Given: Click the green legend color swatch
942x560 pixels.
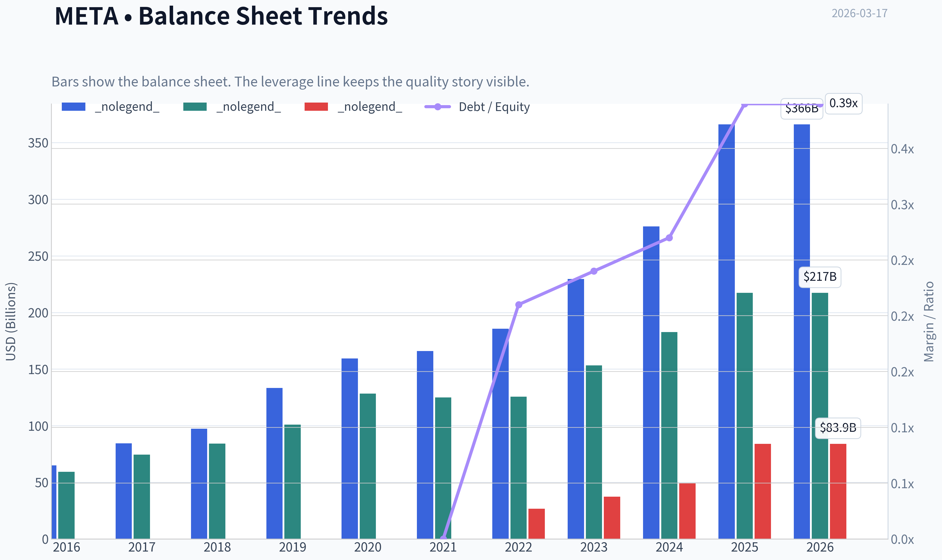Looking at the screenshot, I should 195,107.
